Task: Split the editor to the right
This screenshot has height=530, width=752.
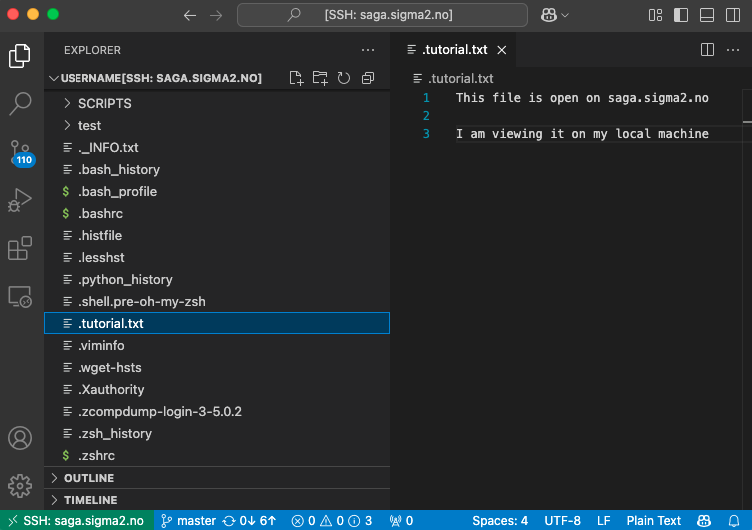Action: pos(707,49)
